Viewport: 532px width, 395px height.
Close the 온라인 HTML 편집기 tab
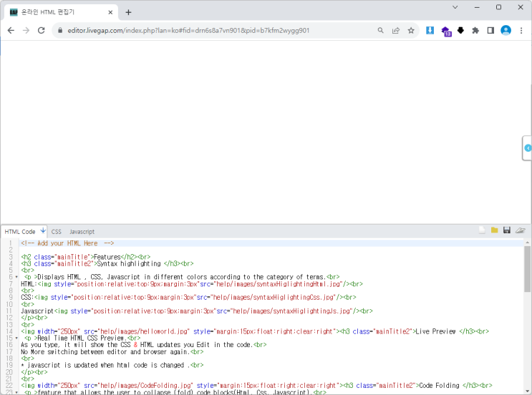[110, 13]
